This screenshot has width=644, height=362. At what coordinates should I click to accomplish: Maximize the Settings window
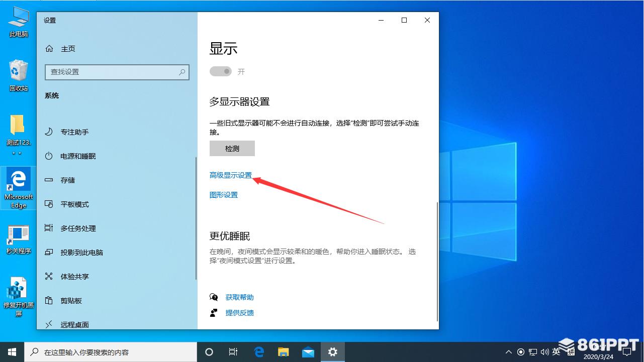(404, 20)
